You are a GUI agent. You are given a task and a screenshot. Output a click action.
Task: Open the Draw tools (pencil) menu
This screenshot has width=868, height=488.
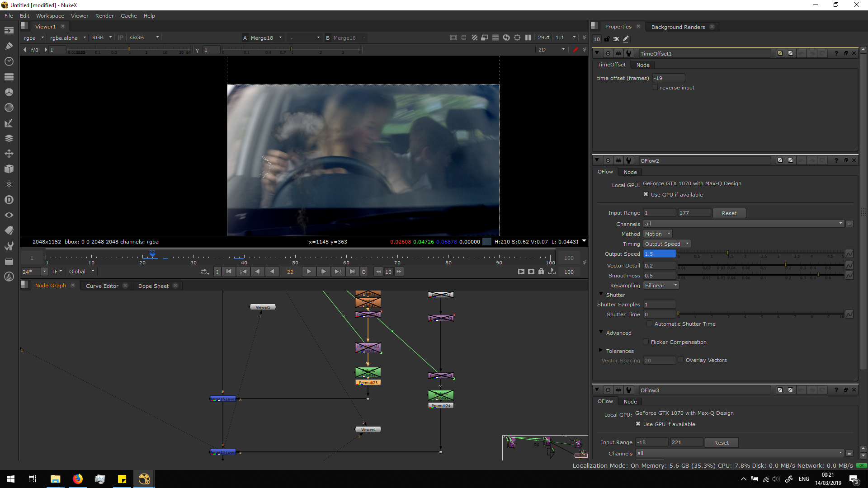pos(9,46)
